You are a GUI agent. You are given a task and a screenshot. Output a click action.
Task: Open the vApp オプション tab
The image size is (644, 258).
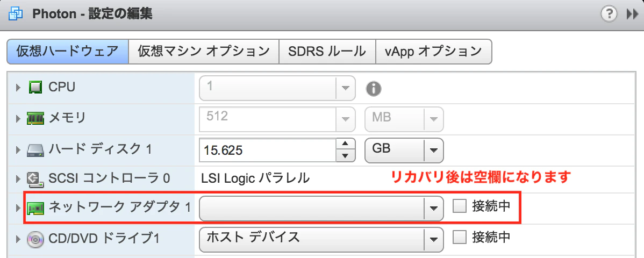433,52
